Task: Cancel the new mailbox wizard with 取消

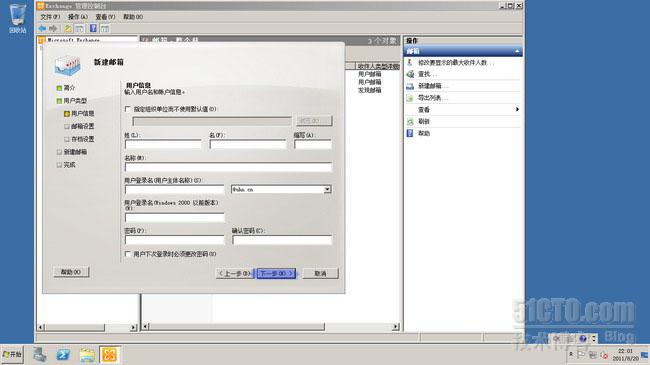Action: pos(320,273)
